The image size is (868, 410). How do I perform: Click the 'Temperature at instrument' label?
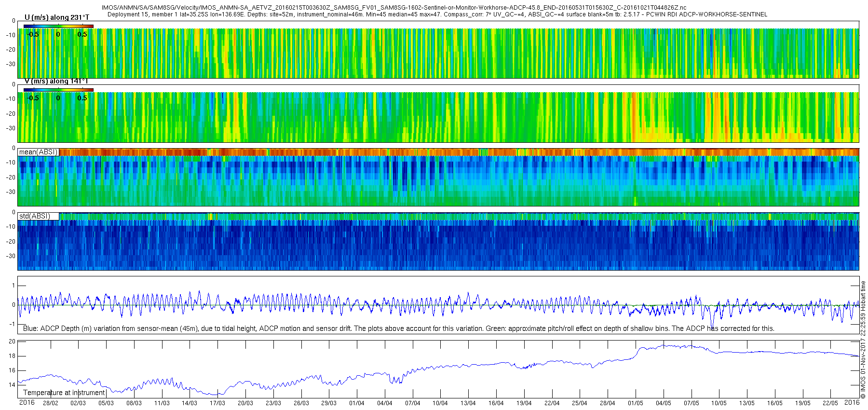click(x=64, y=393)
